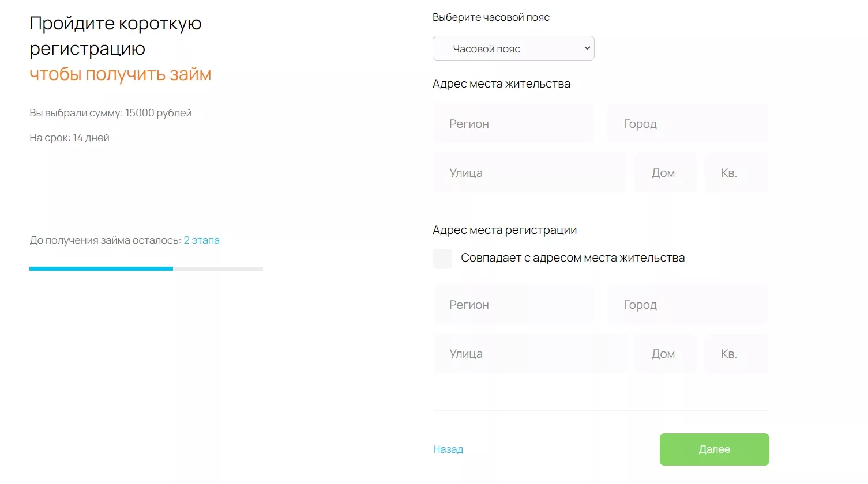Click the Регион field under Адрес места жительства

click(x=513, y=124)
